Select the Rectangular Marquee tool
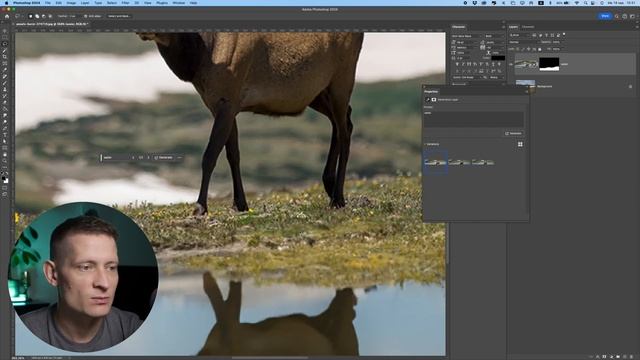The image size is (640, 360). pyautogui.click(x=5, y=37)
